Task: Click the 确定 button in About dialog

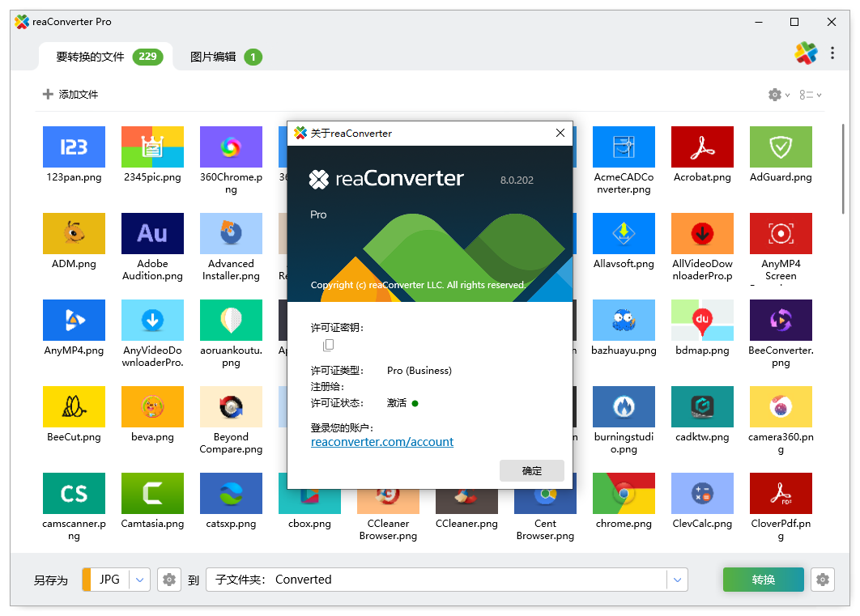Action: (x=532, y=470)
